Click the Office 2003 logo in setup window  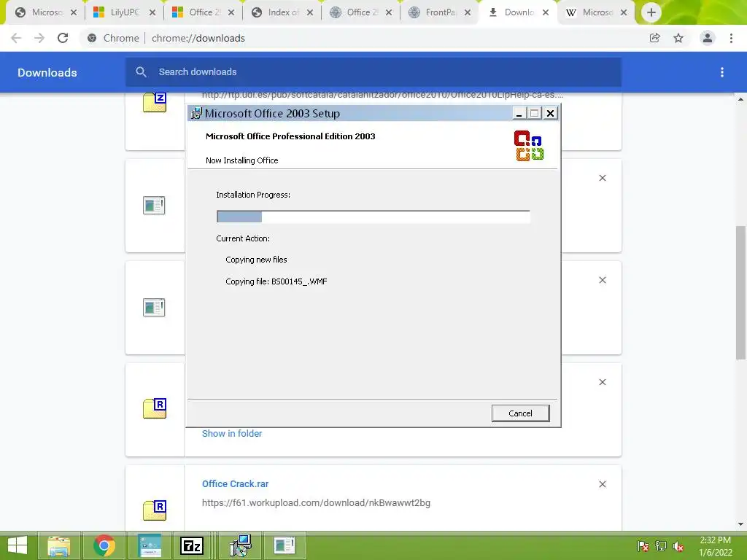pos(529,145)
